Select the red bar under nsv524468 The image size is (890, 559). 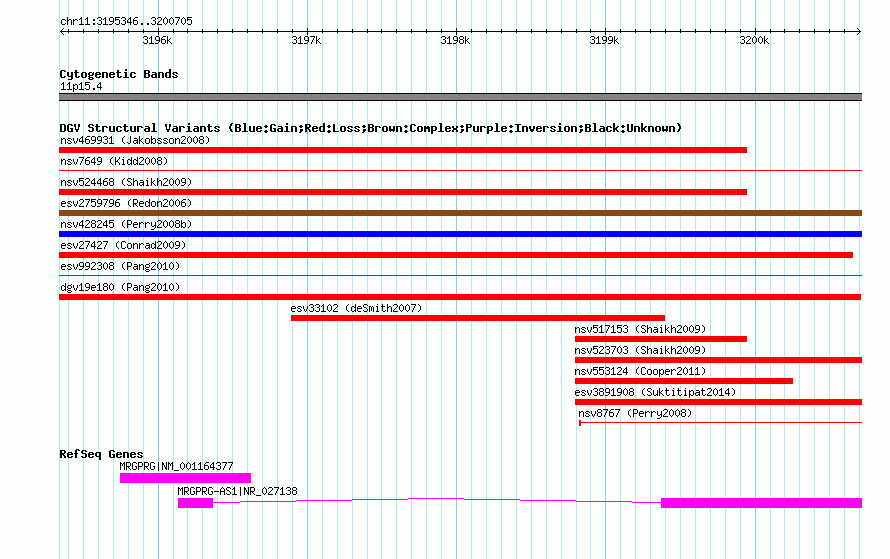point(403,192)
